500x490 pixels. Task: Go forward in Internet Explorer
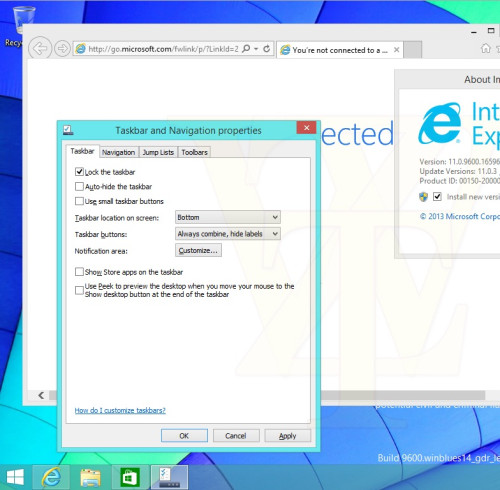point(62,49)
